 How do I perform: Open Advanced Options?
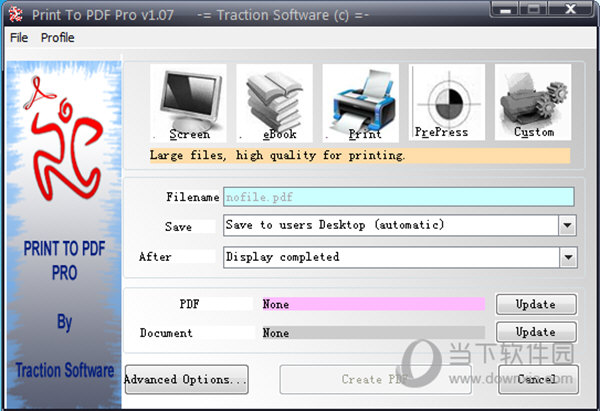pyautogui.click(x=186, y=380)
